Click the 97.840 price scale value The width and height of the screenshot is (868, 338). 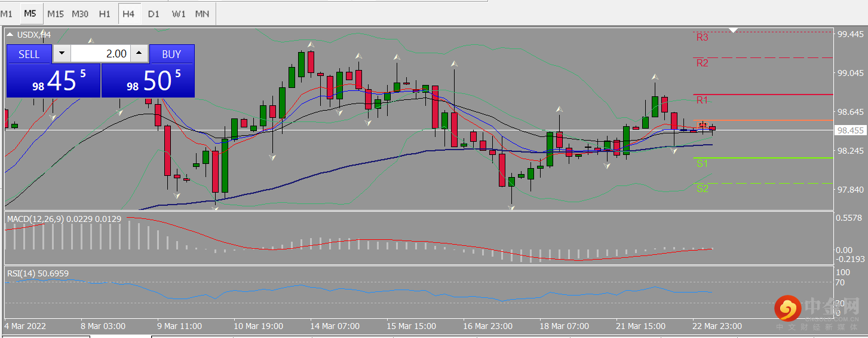tap(851, 190)
